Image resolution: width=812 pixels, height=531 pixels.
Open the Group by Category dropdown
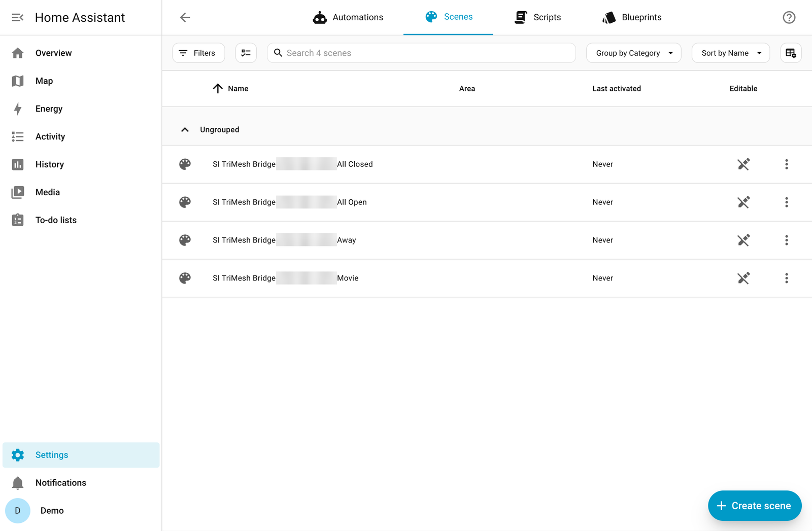633,53
